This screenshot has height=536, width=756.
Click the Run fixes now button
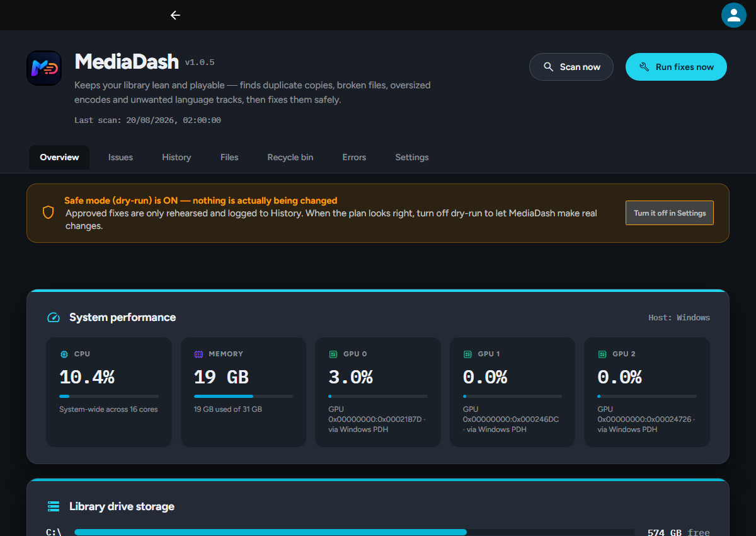click(676, 67)
